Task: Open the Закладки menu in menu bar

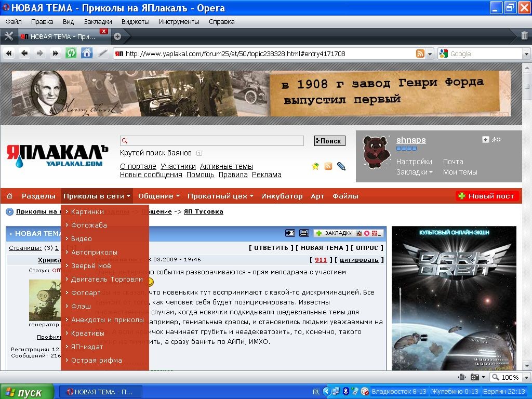Action: tap(98, 22)
